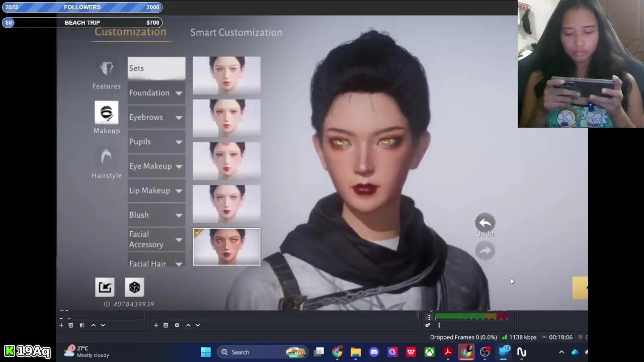
Task: Remove scene with the trash icon in OBS scenes panel
Action: [x=70, y=325]
